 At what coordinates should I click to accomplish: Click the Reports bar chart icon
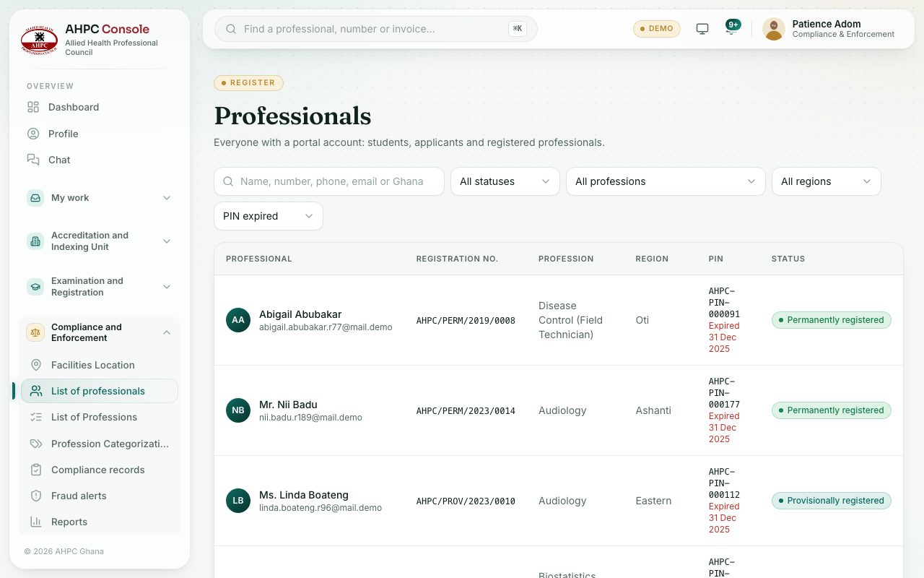click(x=36, y=522)
